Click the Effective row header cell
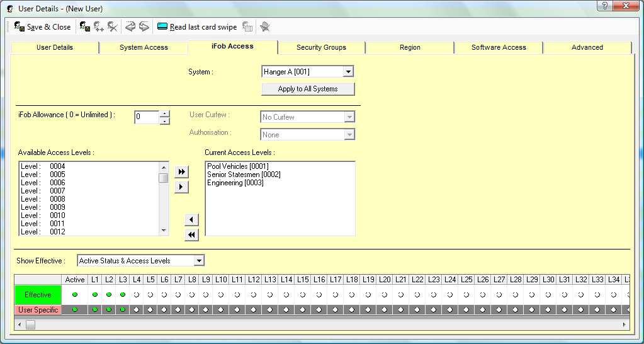 coord(38,295)
